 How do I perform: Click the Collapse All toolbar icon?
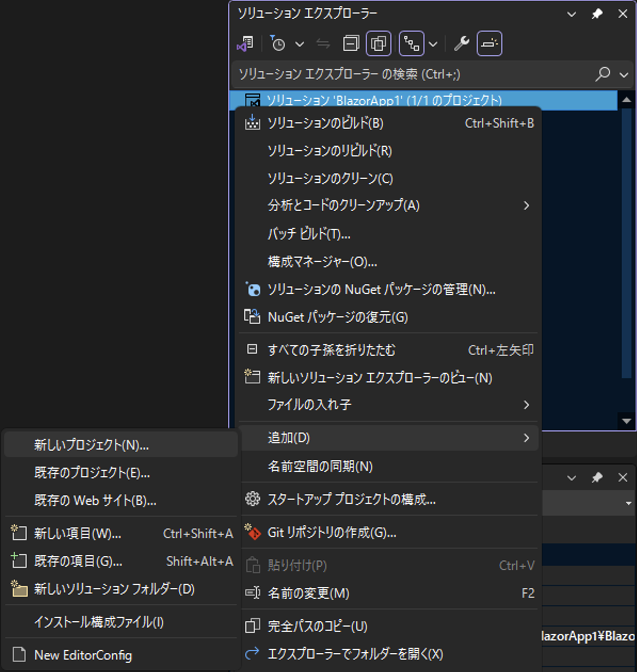[351, 44]
